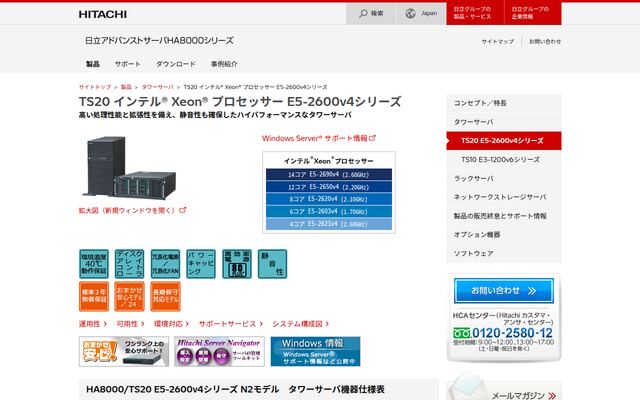
Task: Click the 12コア E5-2650v4 processor row
Action: [329, 187]
